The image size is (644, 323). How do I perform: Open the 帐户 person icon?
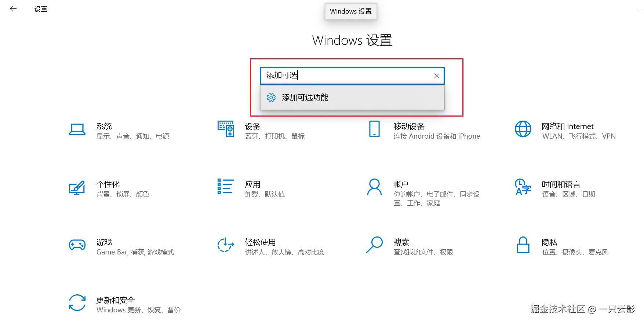374,187
